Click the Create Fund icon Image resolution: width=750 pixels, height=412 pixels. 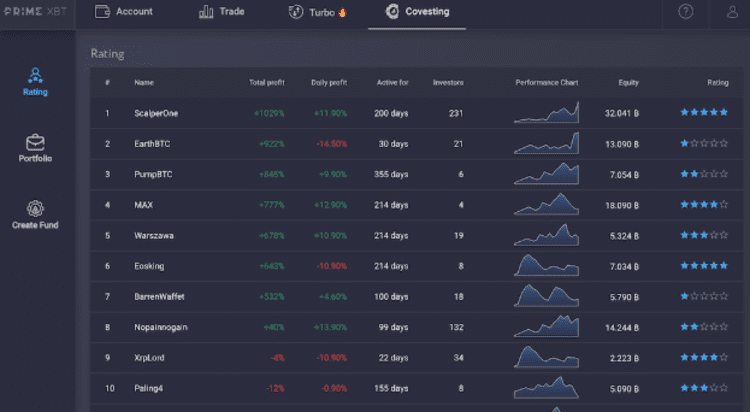click(x=35, y=209)
